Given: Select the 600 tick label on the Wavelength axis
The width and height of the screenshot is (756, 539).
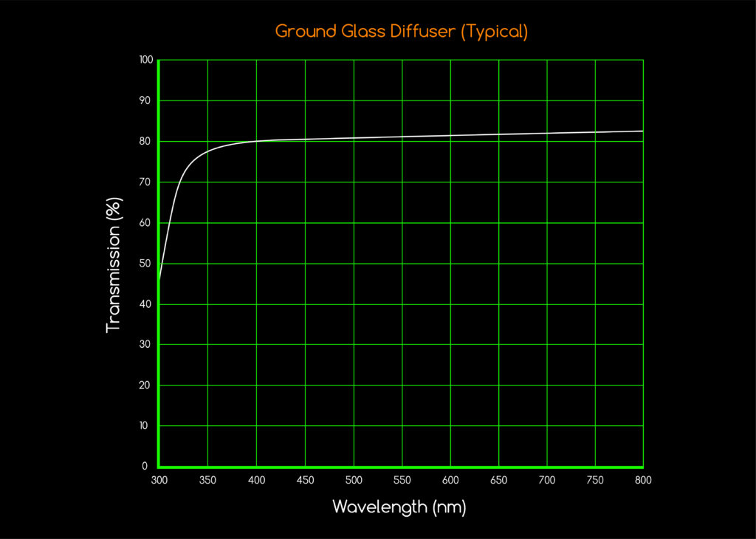Looking at the screenshot, I should pos(450,481).
